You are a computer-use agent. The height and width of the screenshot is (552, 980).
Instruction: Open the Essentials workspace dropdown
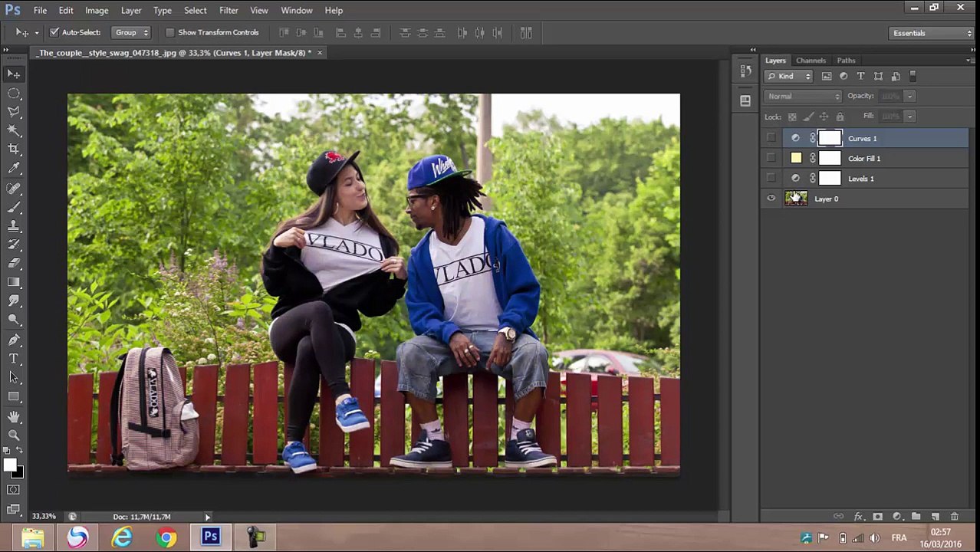coord(932,33)
